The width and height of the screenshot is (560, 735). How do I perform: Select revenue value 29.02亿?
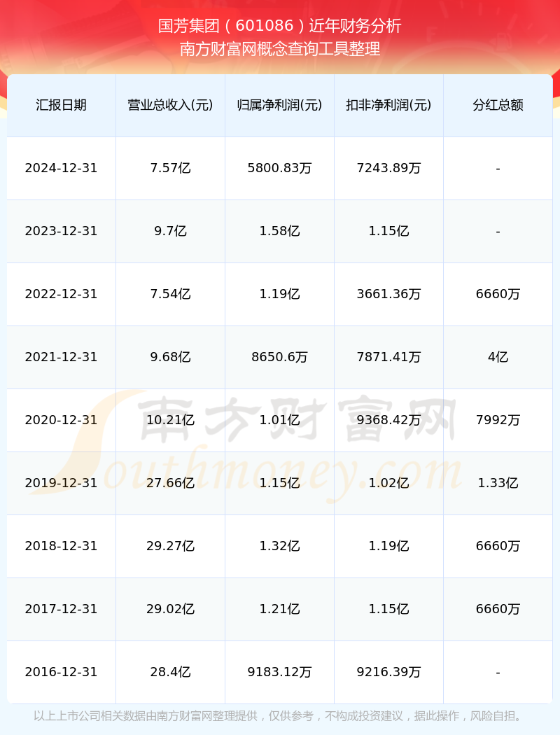coord(171,610)
